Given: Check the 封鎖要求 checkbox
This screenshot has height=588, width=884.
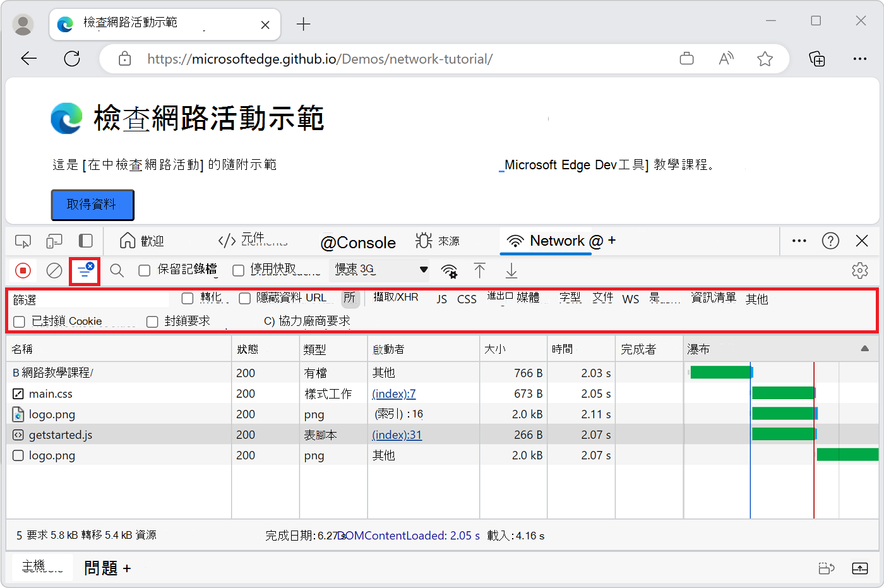Looking at the screenshot, I should [x=152, y=321].
